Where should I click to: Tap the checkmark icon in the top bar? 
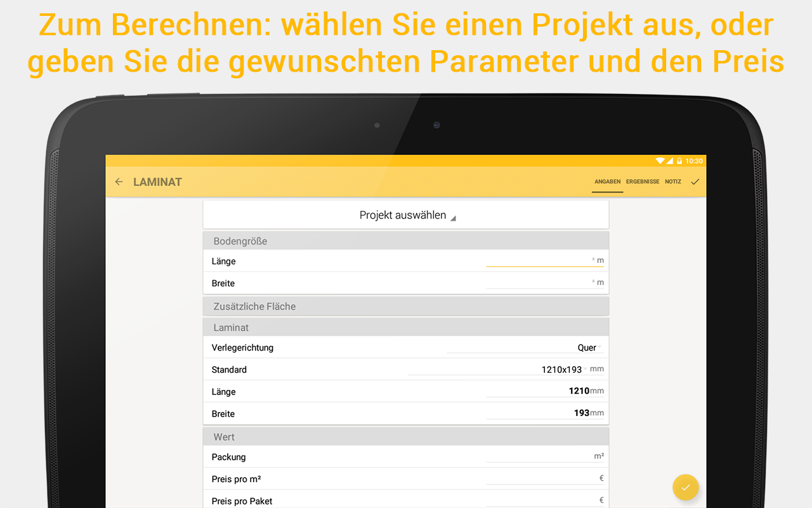coord(695,182)
